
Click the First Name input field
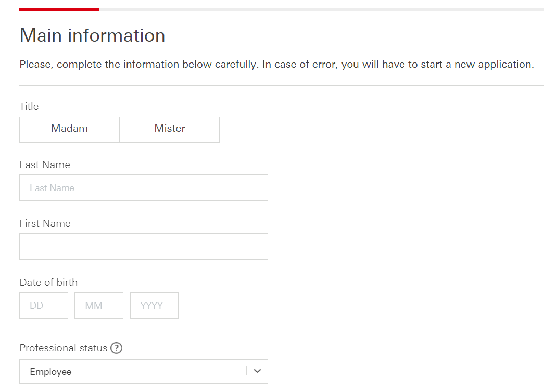[144, 246]
